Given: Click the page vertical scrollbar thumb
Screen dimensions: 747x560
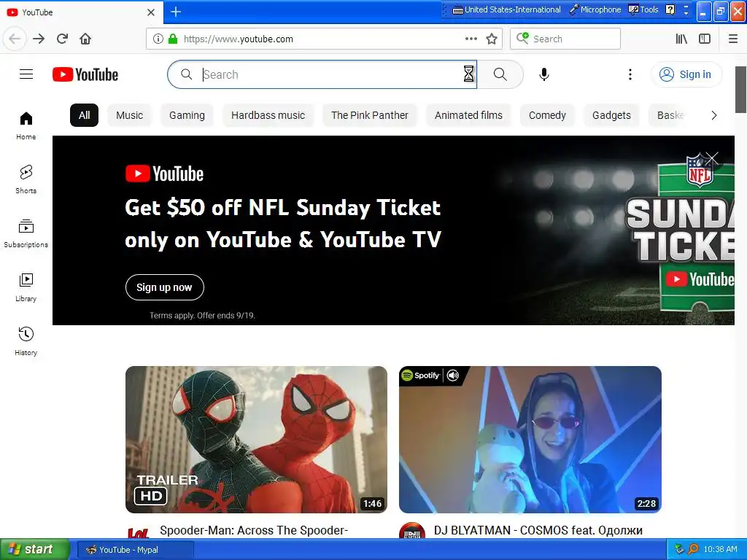Looking at the screenshot, I should [741, 90].
